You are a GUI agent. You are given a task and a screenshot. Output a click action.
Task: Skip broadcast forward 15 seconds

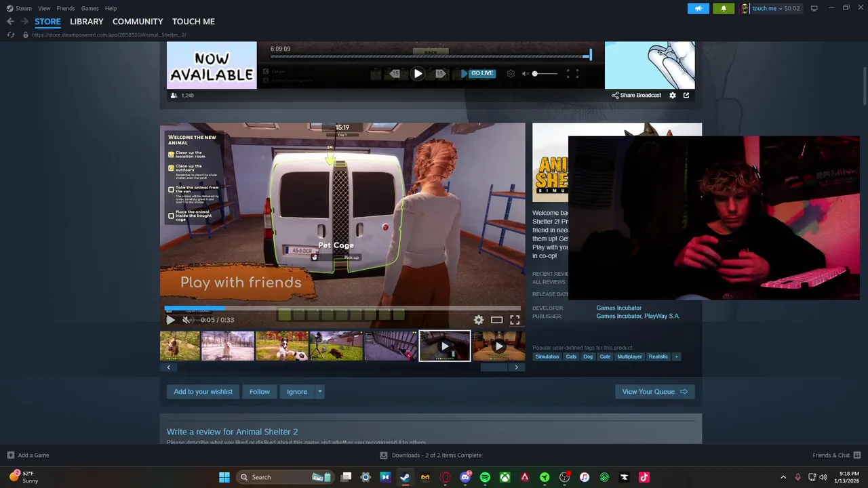pos(440,73)
